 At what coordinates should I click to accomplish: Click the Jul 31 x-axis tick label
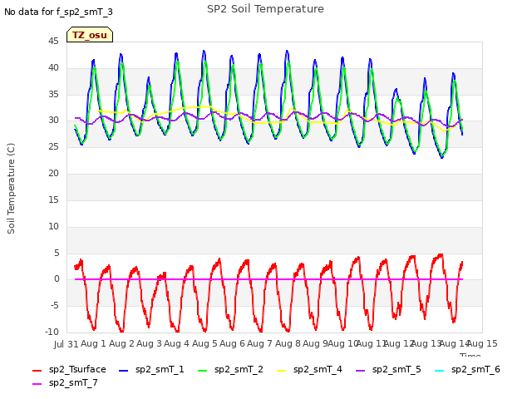click(x=66, y=344)
